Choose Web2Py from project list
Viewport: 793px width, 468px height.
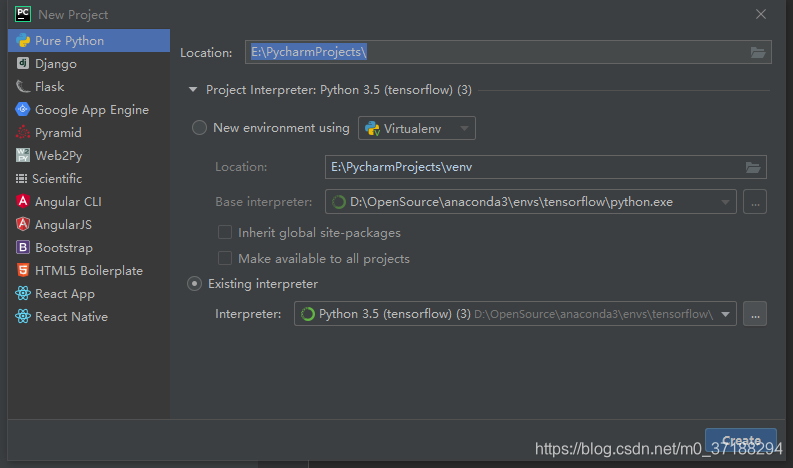pyautogui.click(x=89, y=155)
